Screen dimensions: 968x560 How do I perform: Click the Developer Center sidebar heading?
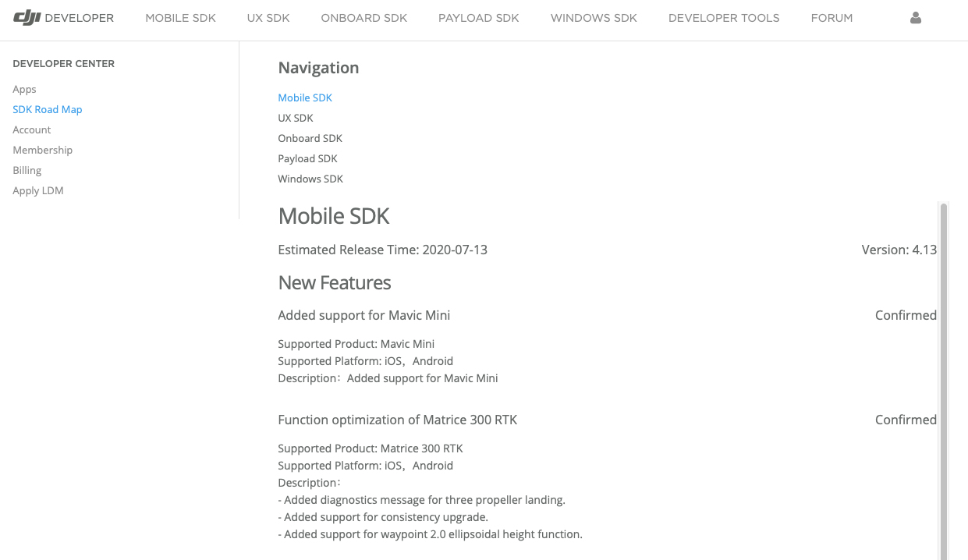coord(64,64)
